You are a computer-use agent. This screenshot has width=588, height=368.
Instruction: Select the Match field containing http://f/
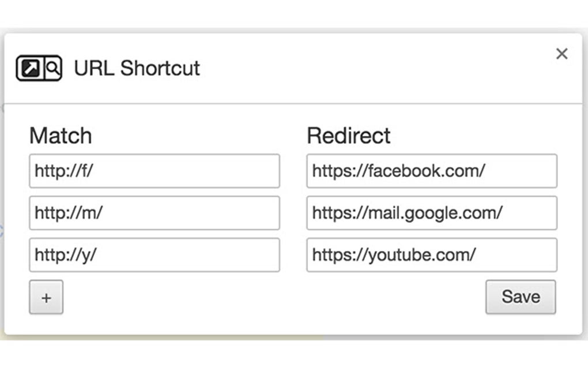pyautogui.click(x=154, y=171)
